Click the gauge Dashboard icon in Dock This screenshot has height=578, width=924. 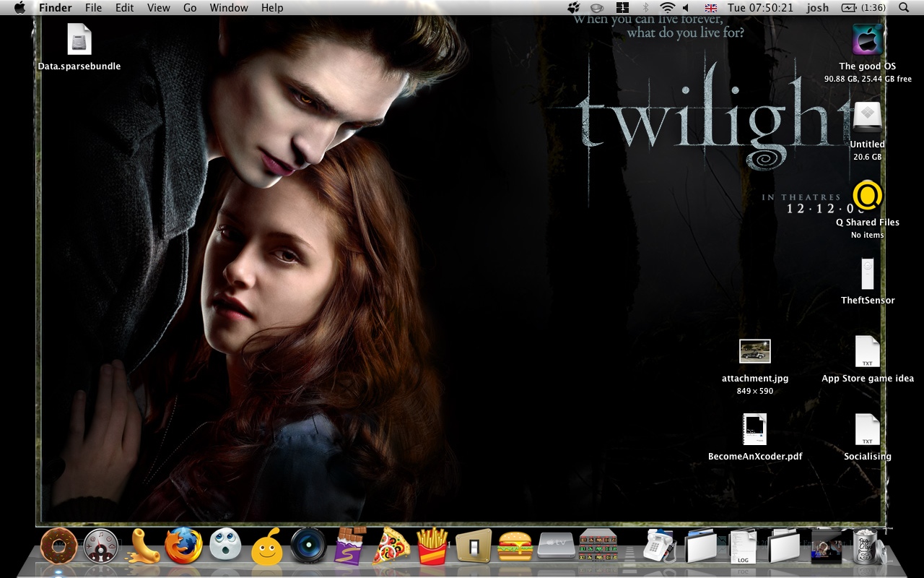click(x=100, y=546)
